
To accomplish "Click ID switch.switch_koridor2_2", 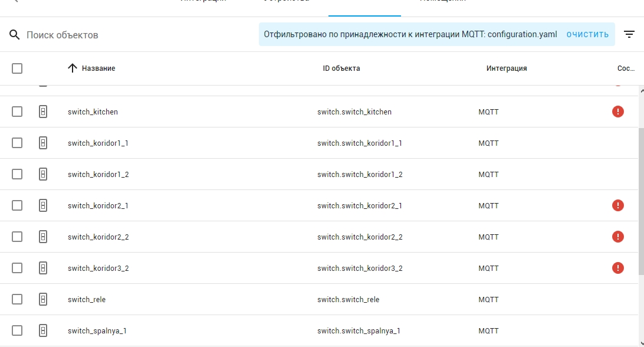I will tap(360, 237).
